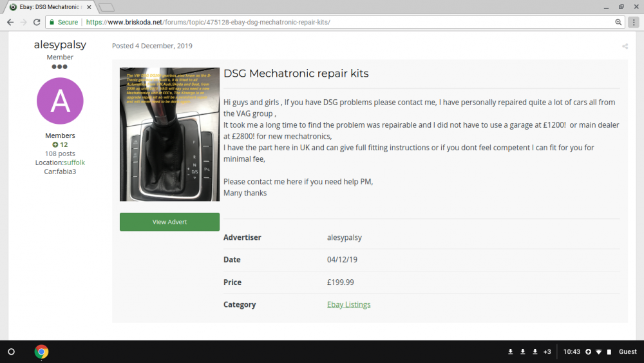The width and height of the screenshot is (644, 363).
Task: Click the reputation score 12
Action: coord(60,144)
